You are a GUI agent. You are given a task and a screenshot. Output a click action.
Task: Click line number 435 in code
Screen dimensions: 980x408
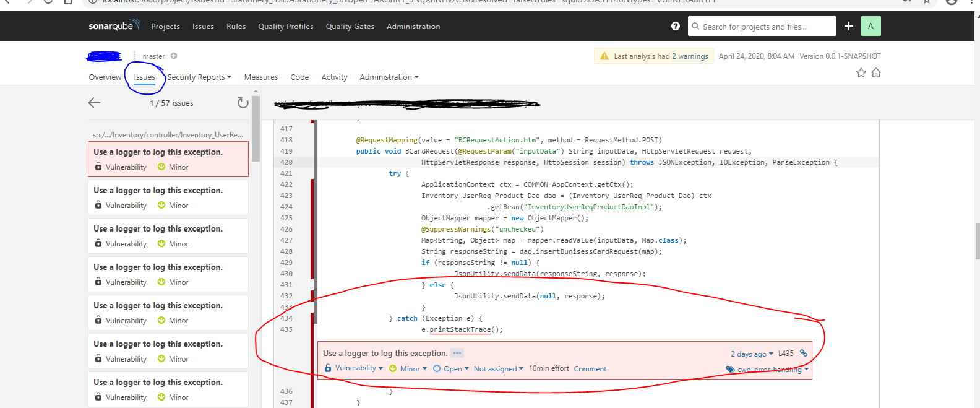pyautogui.click(x=286, y=329)
